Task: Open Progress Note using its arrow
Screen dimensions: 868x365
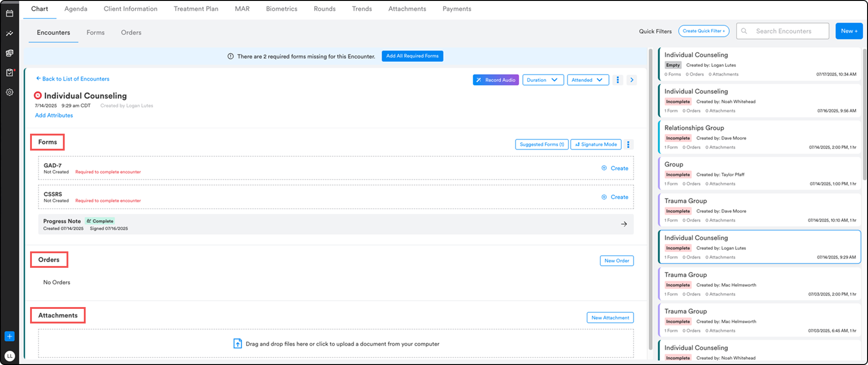Action: click(624, 224)
